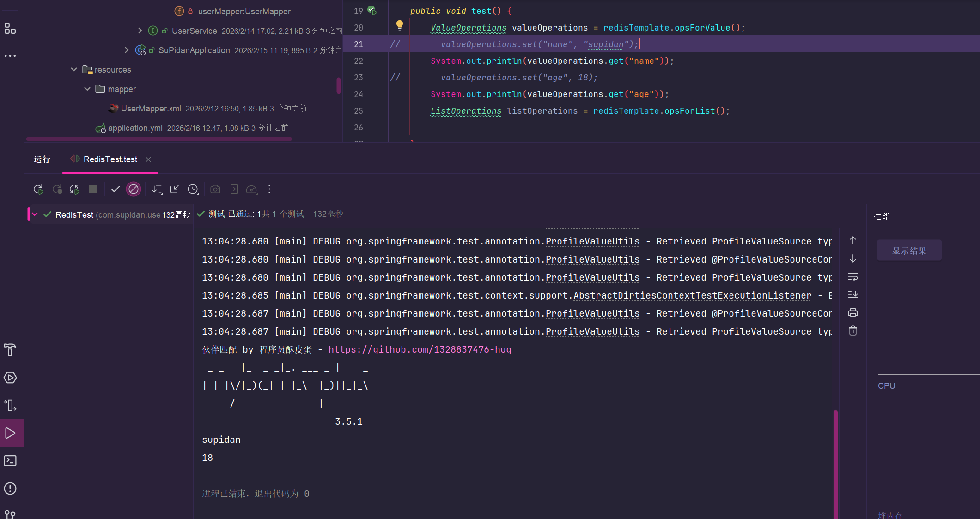Click the Rerun test icon

[38, 189]
